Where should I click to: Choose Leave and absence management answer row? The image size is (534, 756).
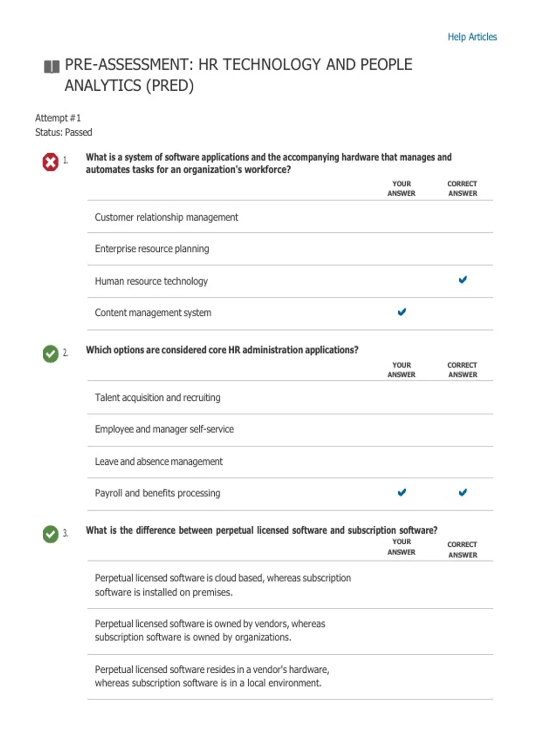point(290,462)
